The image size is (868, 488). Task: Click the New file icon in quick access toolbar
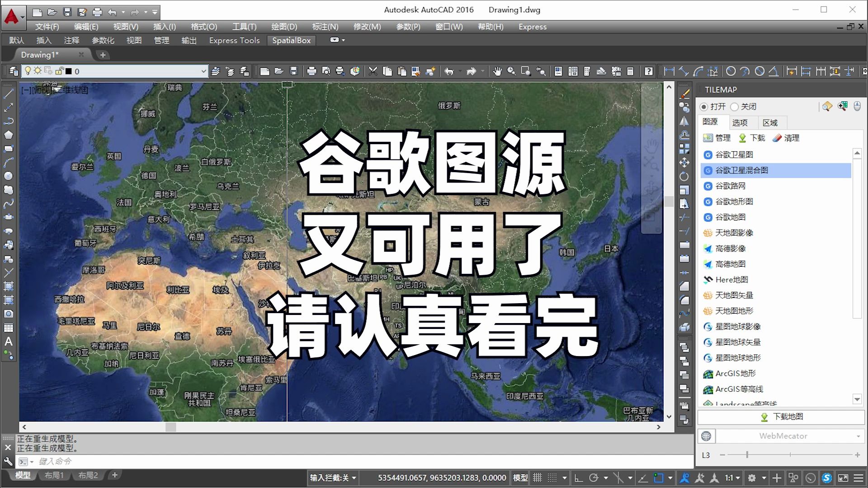(x=38, y=12)
